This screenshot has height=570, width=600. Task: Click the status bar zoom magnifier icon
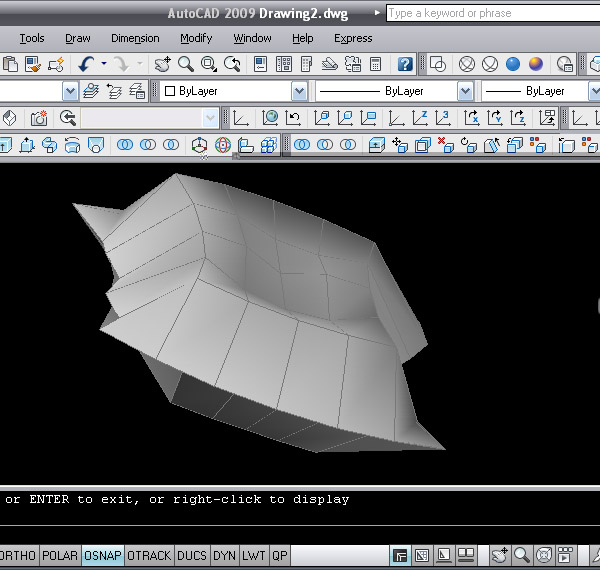[x=521, y=555]
